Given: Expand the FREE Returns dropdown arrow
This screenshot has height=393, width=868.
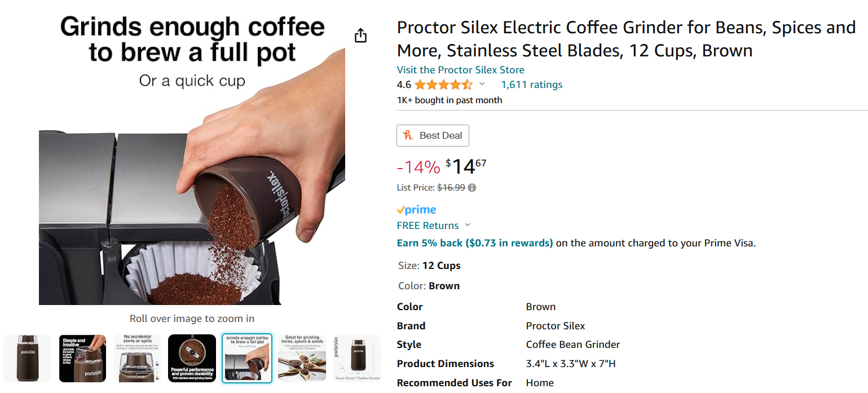Looking at the screenshot, I should click(x=468, y=226).
